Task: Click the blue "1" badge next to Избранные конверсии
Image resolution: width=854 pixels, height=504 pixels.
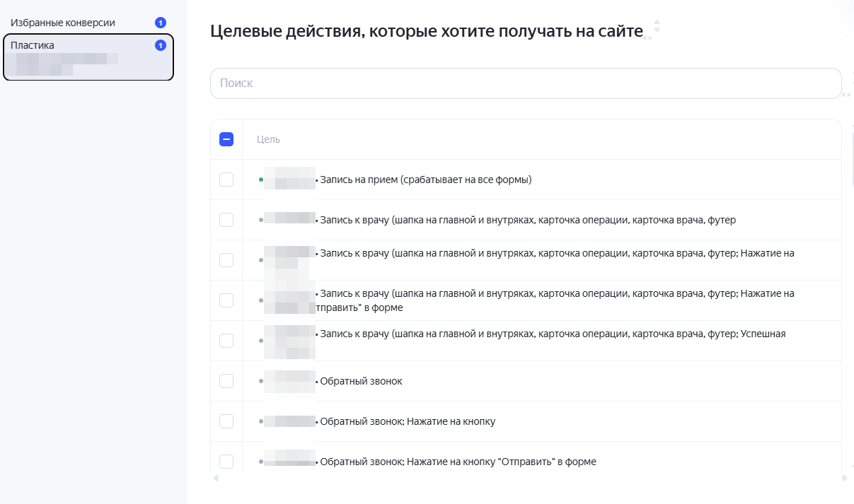Action: (161, 22)
